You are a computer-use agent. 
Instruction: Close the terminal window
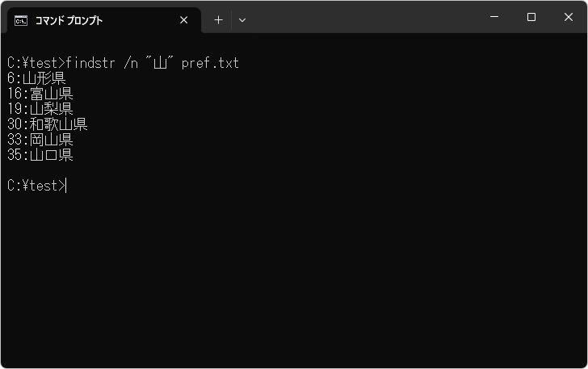[569, 17]
